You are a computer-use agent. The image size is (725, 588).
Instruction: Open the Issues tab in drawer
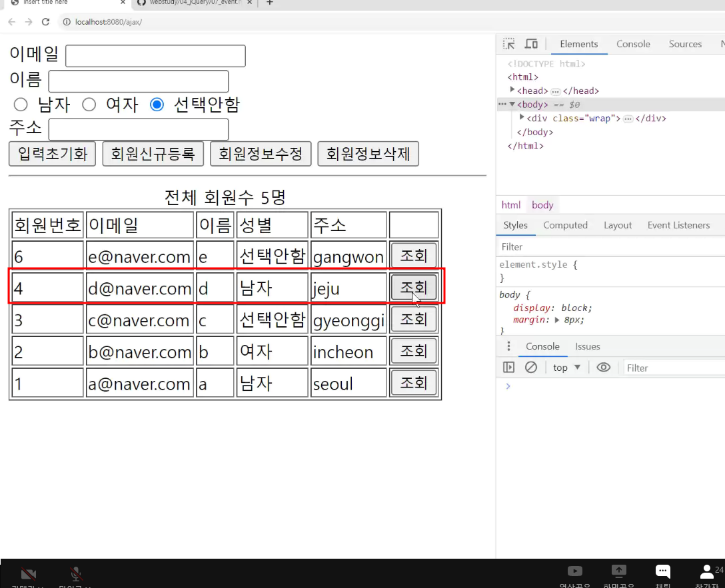[588, 346]
